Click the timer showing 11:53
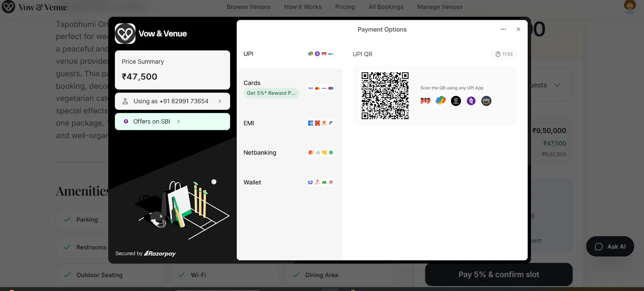 (x=504, y=54)
